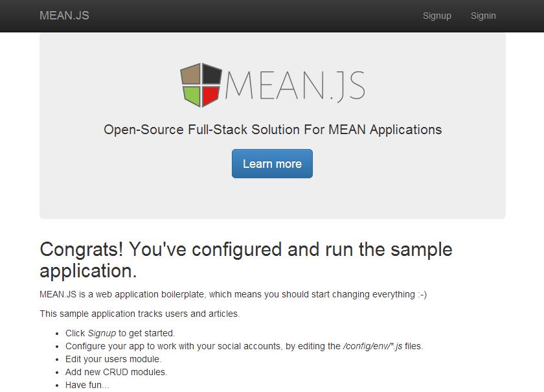The width and height of the screenshot is (544, 392).
Task: Click the MEAN.JS navbar brand link
Action: coord(64,16)
